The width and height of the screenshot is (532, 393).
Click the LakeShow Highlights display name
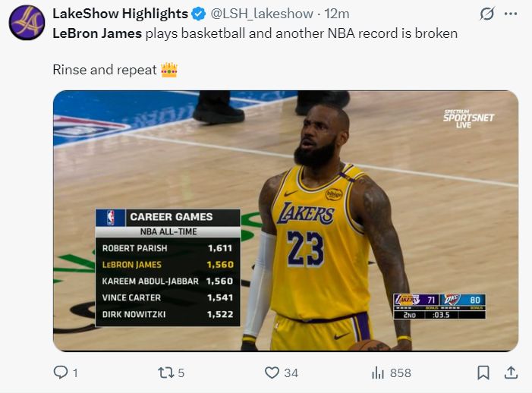(x=120, y=14)
